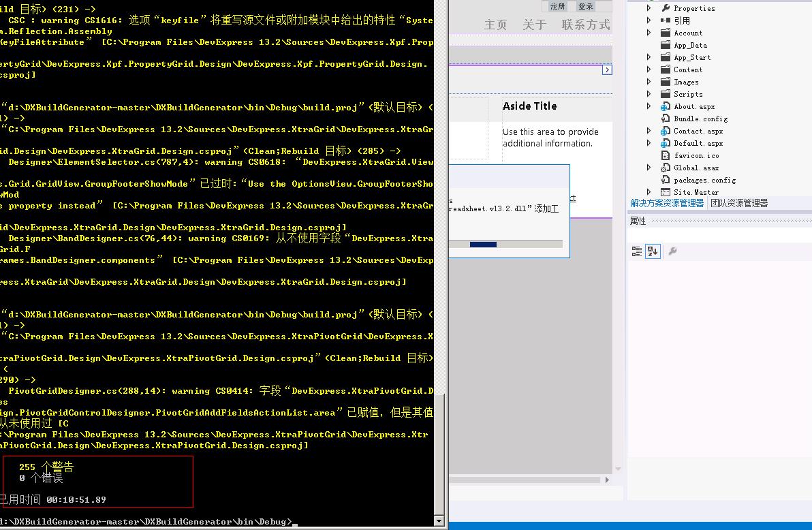This screenshot has width=812, height=530.
Task: Expand the About.aspx node
Action: tap(649, 106)
